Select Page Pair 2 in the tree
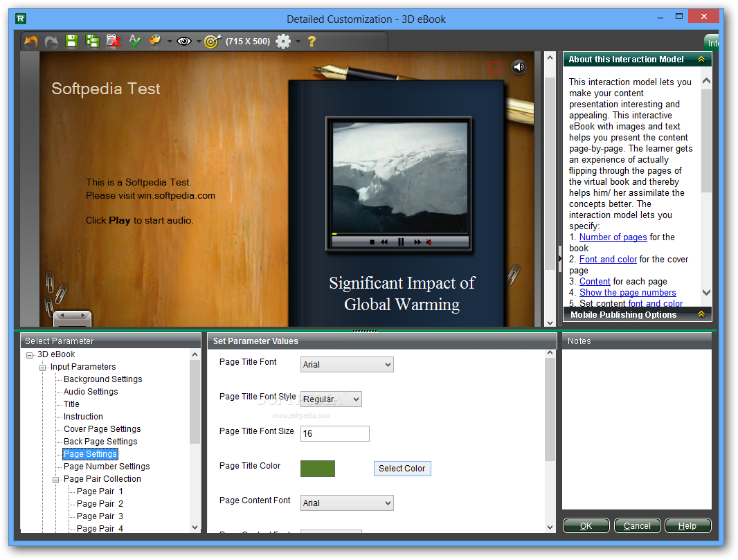This screenshot has width=738, height=560. pos(100,503)
